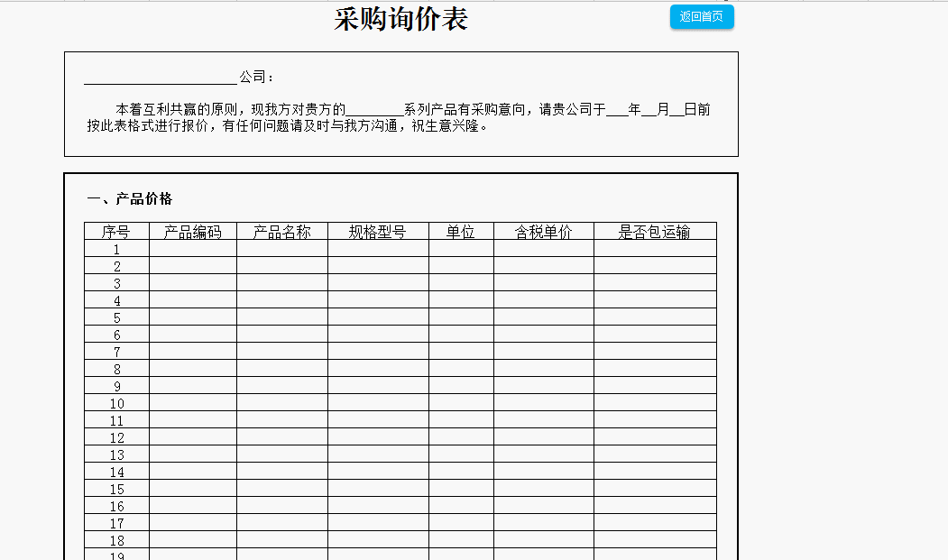
Task: Click row number 18 cell
Action: point(116,540)
